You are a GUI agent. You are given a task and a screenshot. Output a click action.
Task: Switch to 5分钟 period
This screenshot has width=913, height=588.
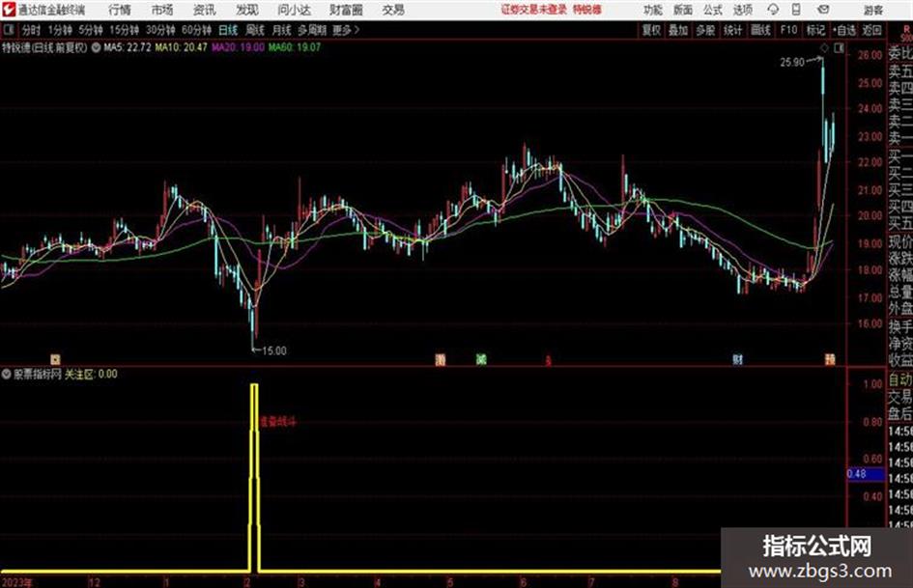click(91, 30)
